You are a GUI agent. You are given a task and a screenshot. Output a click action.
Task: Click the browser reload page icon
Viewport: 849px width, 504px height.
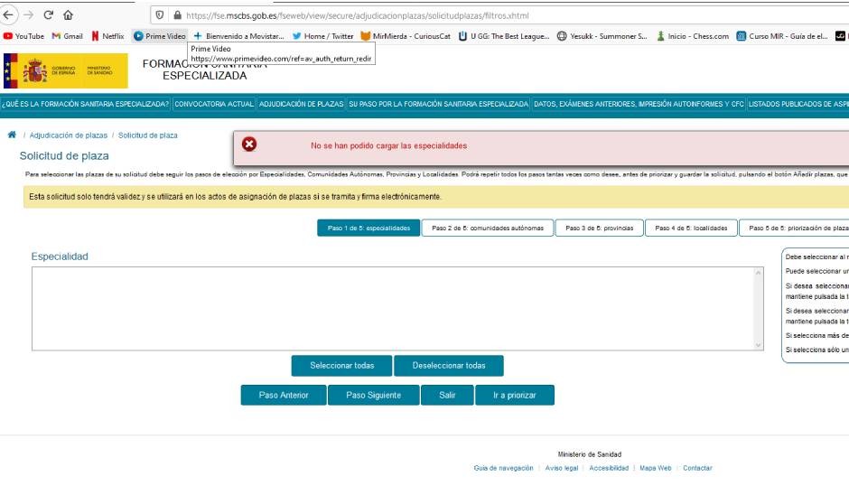(x=48, y=15)
